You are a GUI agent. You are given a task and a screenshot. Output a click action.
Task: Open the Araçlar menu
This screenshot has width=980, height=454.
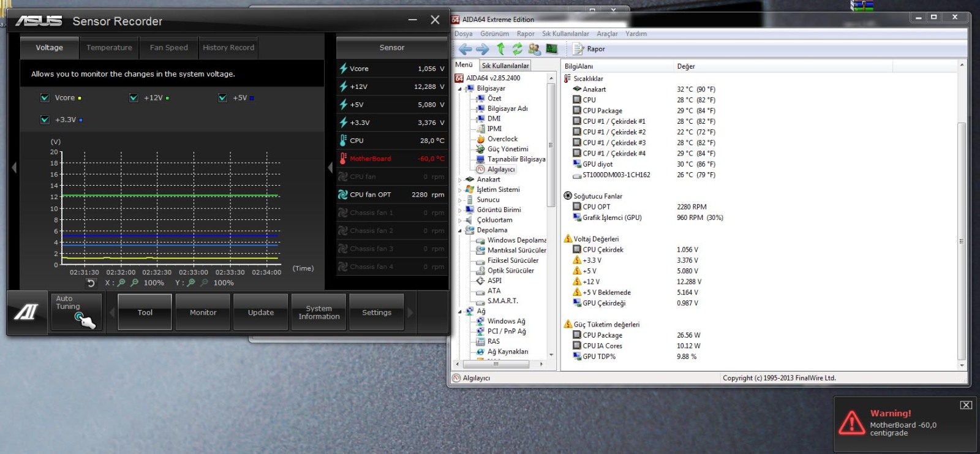click(607, 34)
